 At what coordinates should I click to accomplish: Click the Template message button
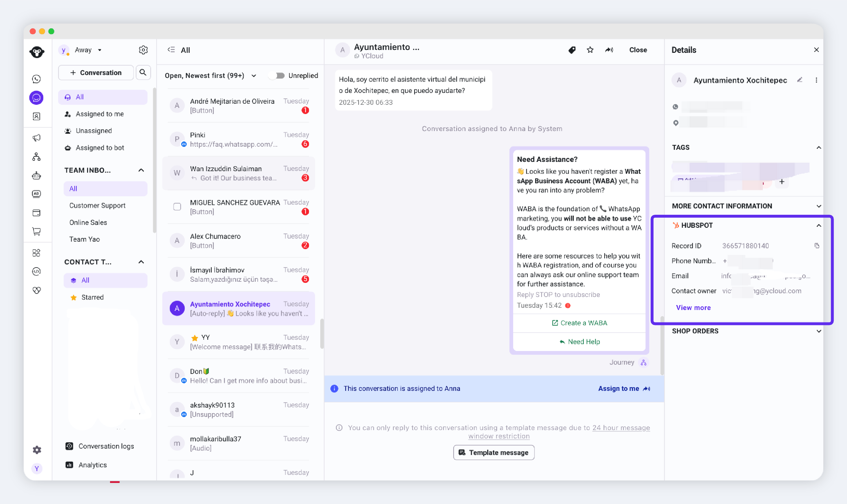coord(494,452)
